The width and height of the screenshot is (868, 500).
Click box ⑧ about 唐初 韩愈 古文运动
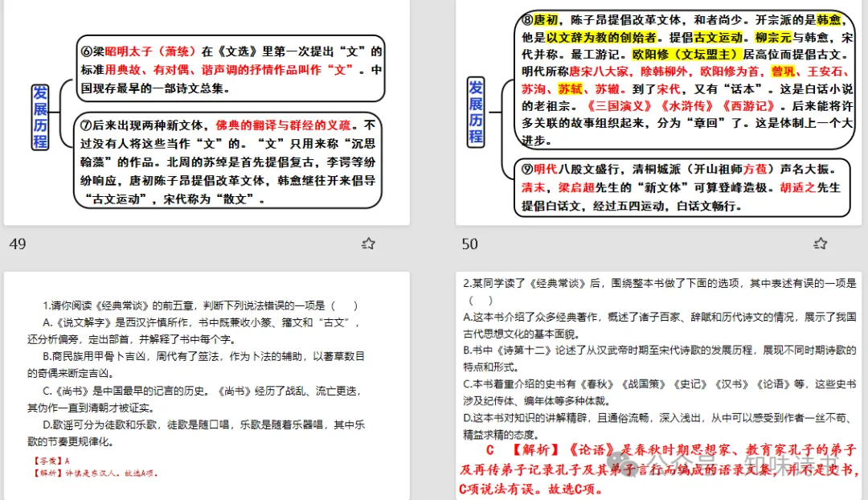point(685,80)
